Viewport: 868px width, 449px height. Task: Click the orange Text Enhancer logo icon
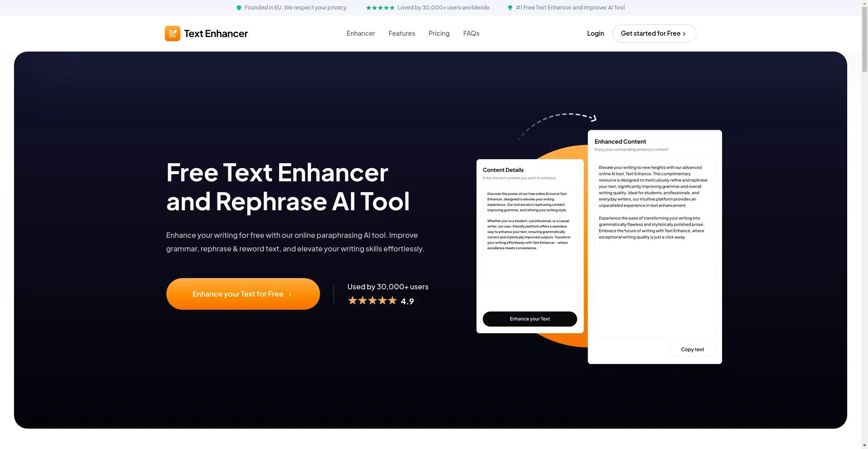coord(172,33)
